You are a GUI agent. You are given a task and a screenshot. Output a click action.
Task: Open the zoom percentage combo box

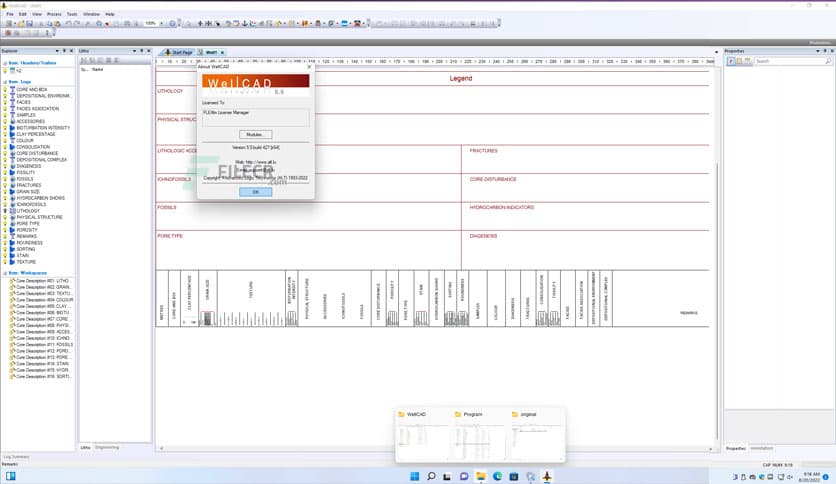(154, 23)
